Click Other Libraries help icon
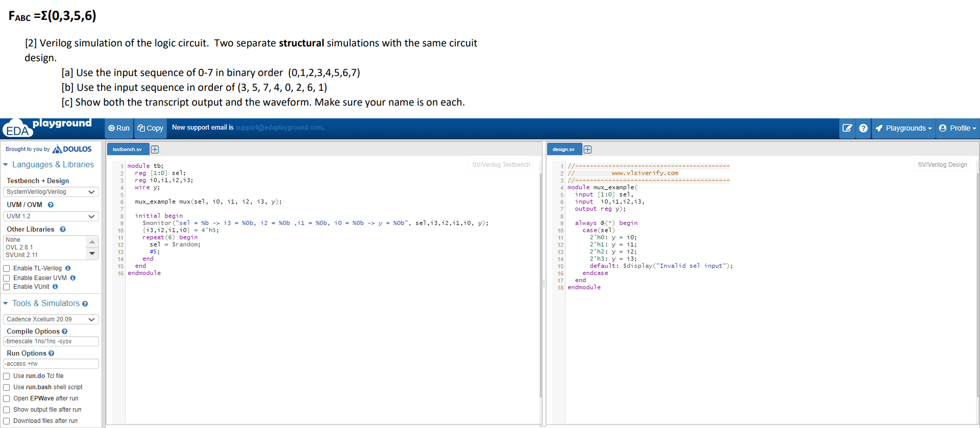 [x=63, y=230]
